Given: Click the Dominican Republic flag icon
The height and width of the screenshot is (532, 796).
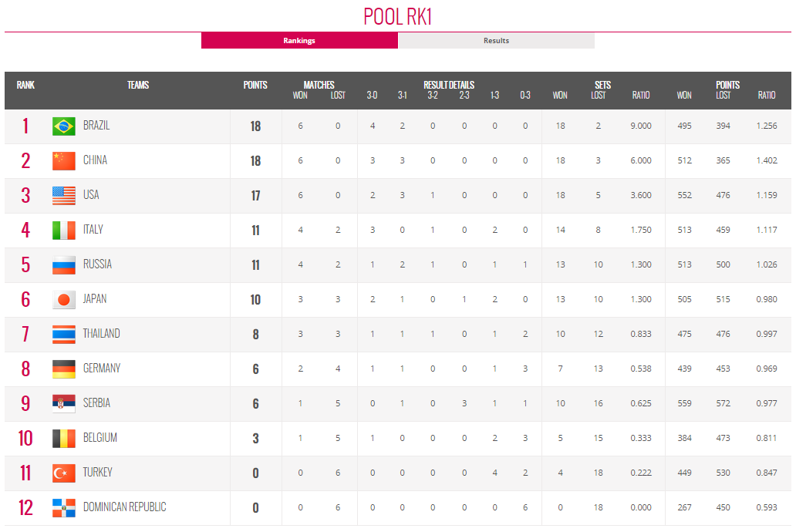Looking at the screenshot, I should click(63, 507).
